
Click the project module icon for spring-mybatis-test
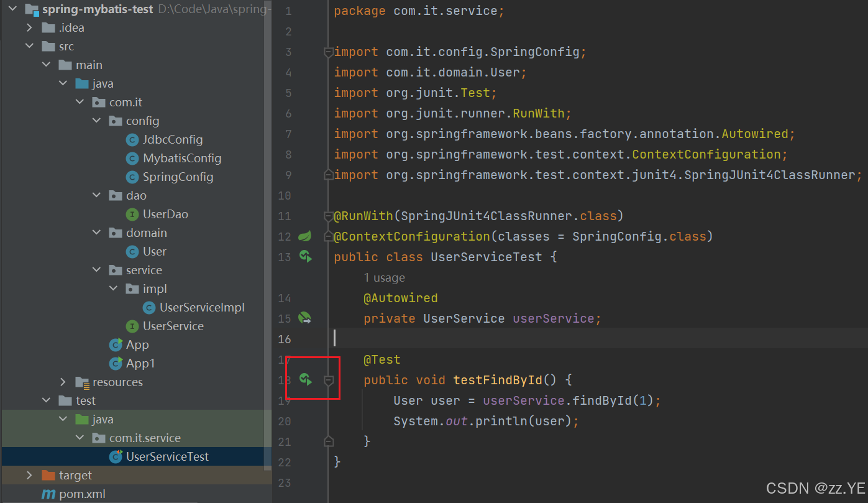pos(32,10)
